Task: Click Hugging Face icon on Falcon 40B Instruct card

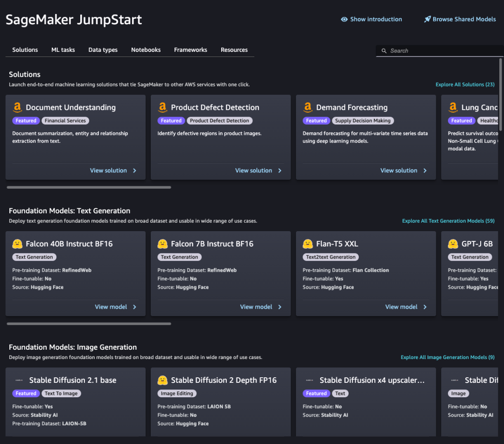Action: 17,244
